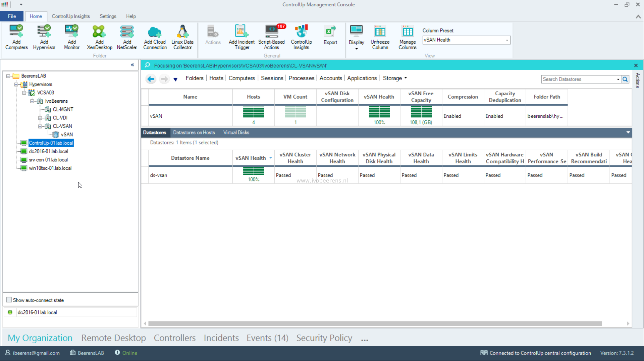Click the focus magnifier icon in the cyan bar
Screen dimensions: 644x361
coord(147,65)
